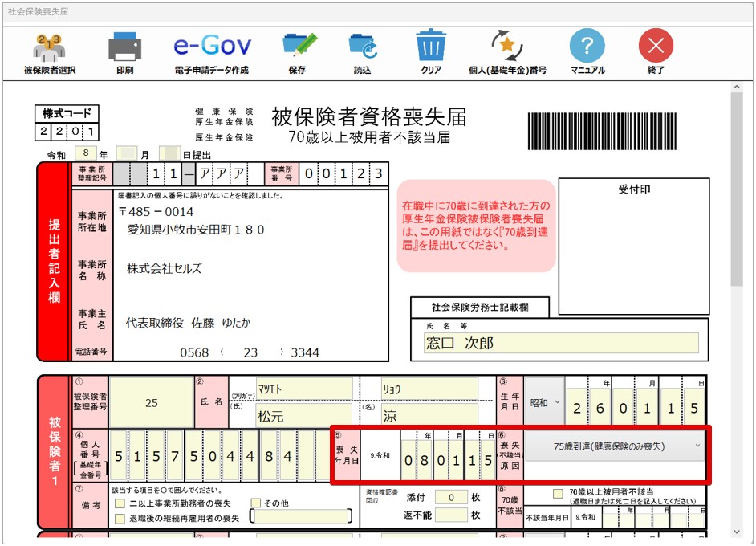
Task: Click the 社会保険労務士記載欄 heading
Action: 480,308
